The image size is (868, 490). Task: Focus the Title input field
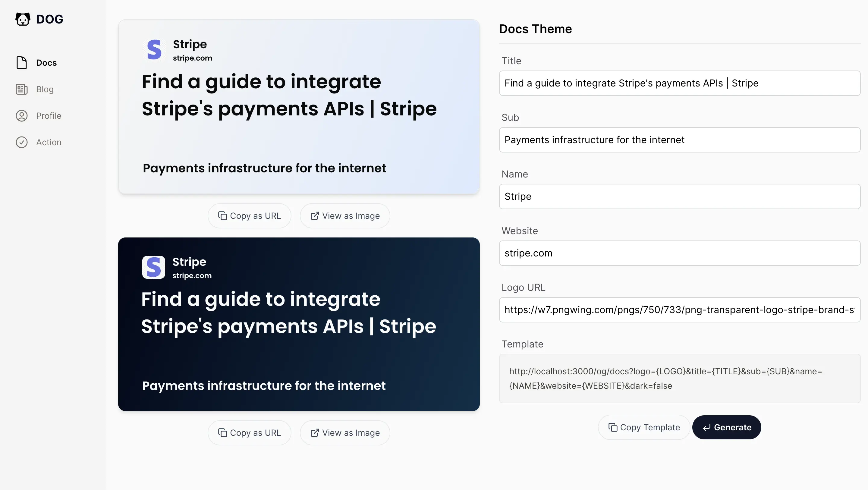[x=680, y=83]
